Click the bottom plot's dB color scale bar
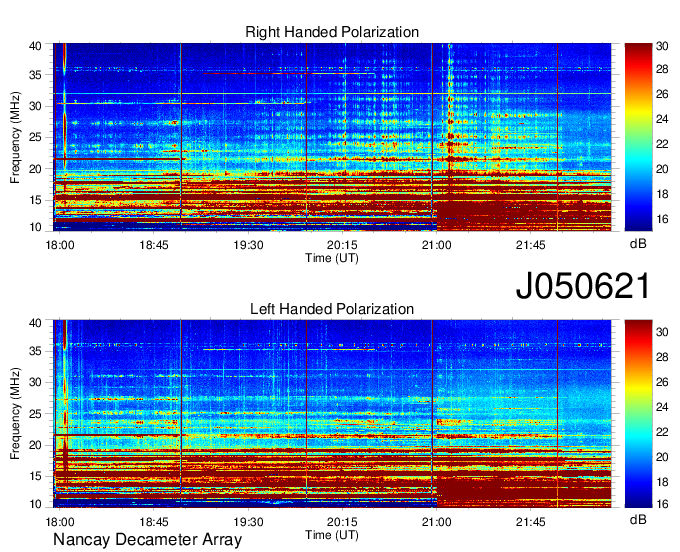This screenshot has width=680, height=552. [x=638, y=414]
